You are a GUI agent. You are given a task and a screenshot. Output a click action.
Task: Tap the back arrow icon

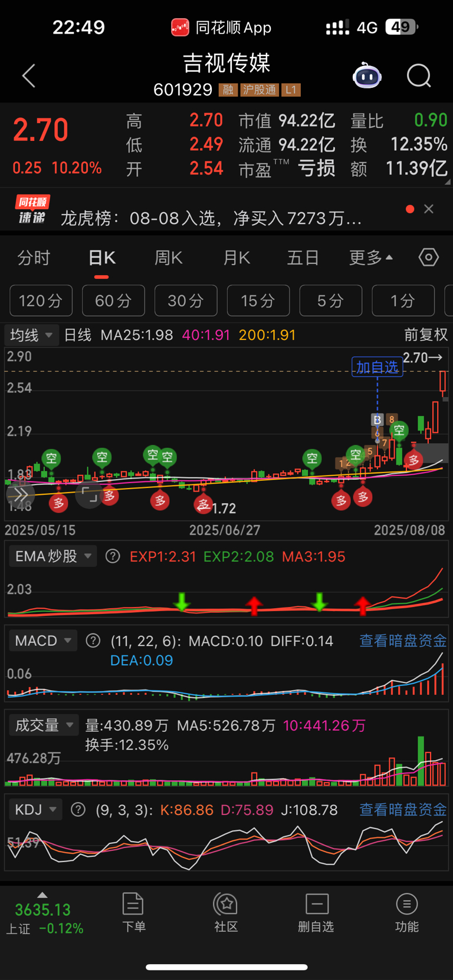pyautogui.click(x=28, y=76)
